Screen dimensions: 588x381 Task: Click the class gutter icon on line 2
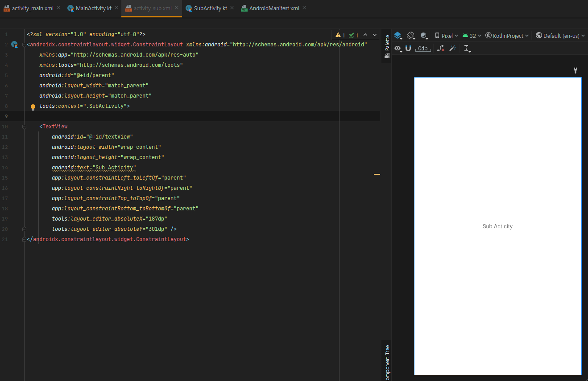coord(14,45)
